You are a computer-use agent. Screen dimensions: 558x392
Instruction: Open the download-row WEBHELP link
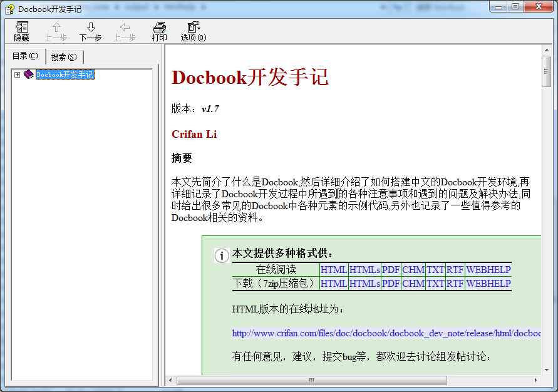point(488,284)
